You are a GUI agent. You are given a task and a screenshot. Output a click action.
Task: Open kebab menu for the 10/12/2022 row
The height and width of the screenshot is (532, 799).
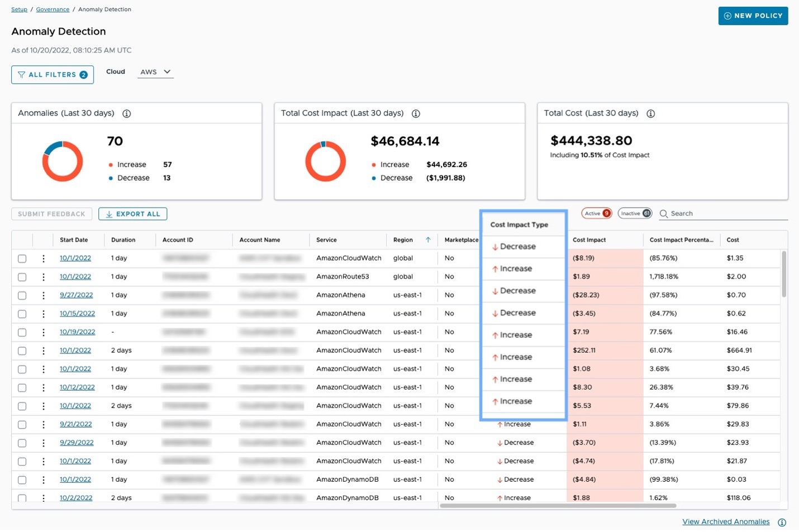point(44,387)
